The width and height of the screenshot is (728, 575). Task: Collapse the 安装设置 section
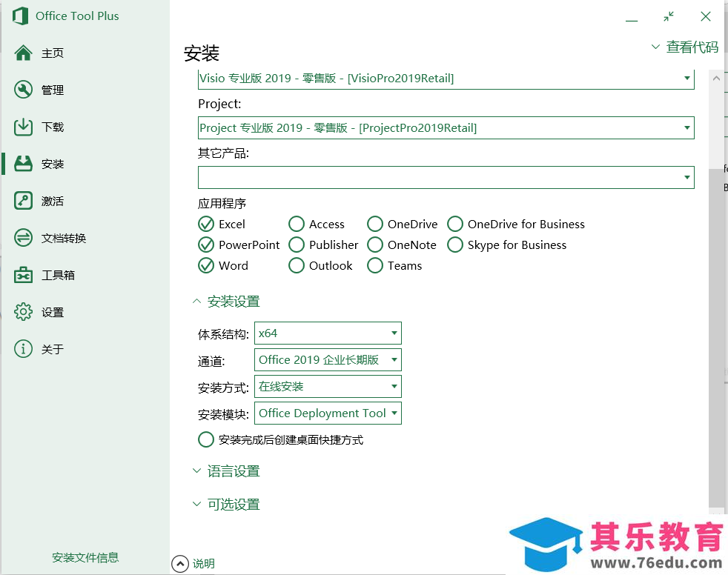point(226,302)
